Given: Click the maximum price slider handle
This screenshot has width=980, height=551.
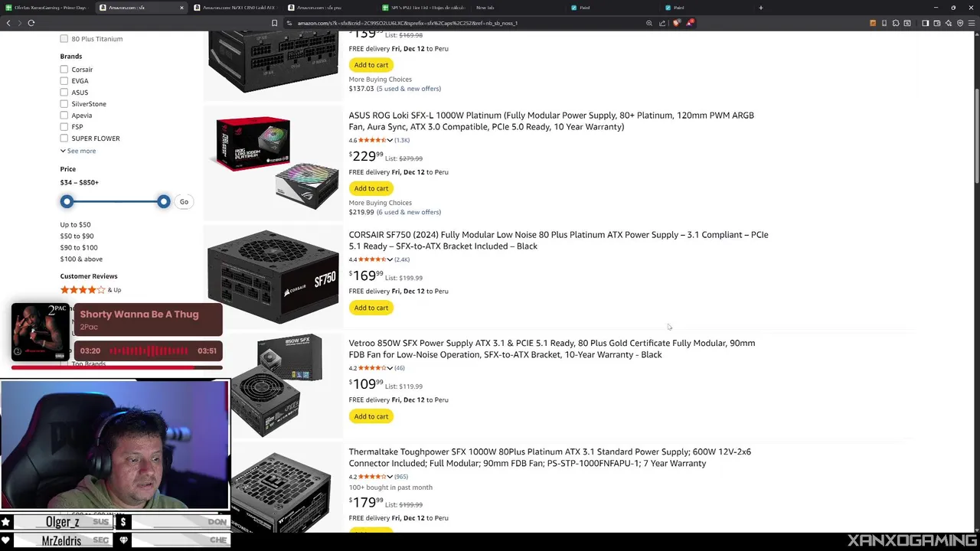Looking at the screenshot, I should point(164,201).
